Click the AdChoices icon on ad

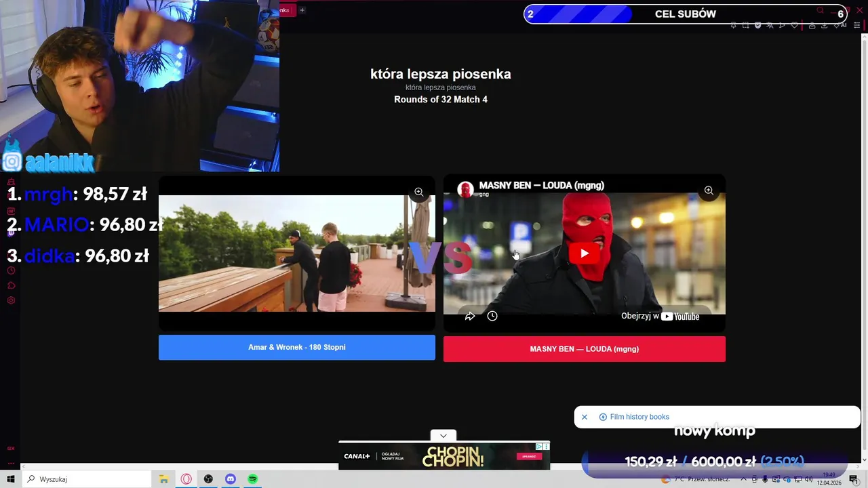coord(539,447)
